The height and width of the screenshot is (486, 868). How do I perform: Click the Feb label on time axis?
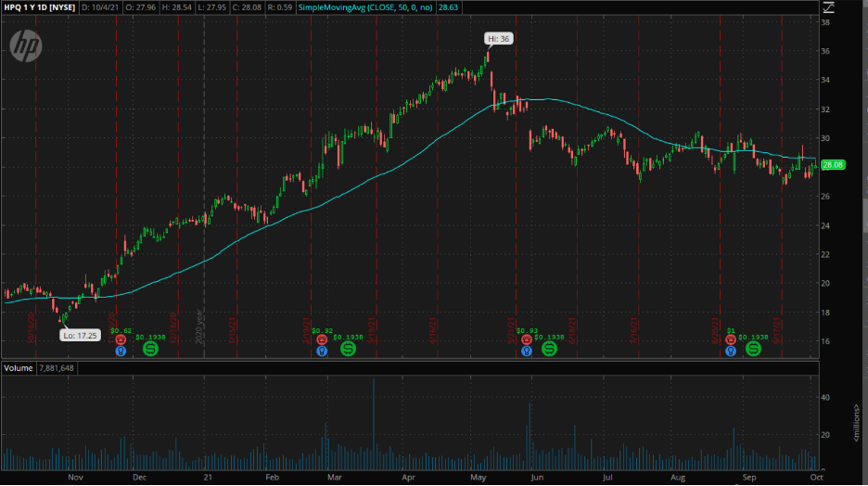point(272,477)
